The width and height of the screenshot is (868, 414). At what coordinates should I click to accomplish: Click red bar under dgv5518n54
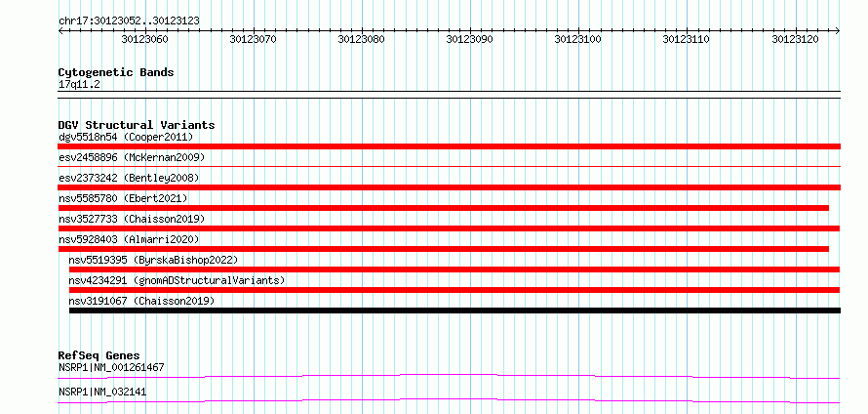(x=449, y=146)
